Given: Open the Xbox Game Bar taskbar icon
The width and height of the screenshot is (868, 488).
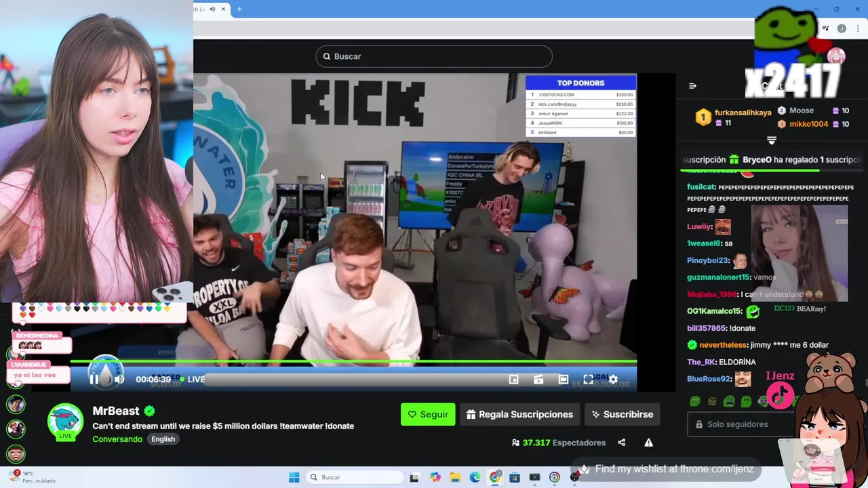Looking at the screenshot, I should pos(535,477).
